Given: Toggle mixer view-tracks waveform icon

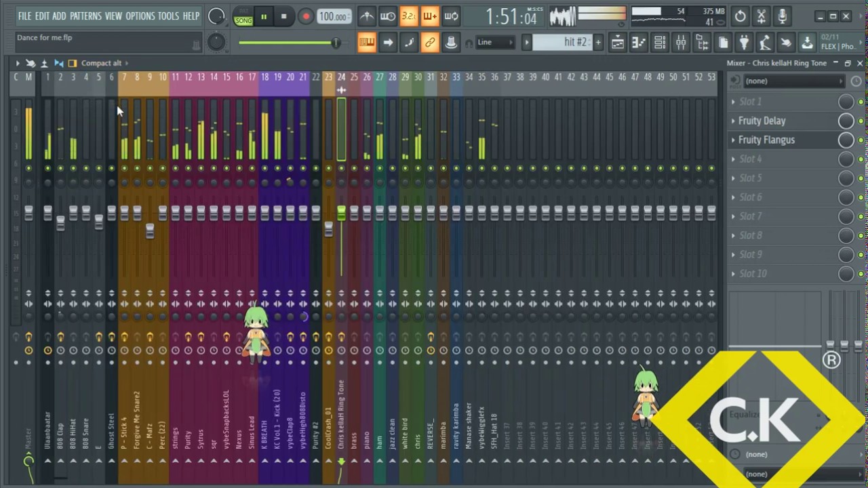Looking at the screenshot, I should (58, 63).
